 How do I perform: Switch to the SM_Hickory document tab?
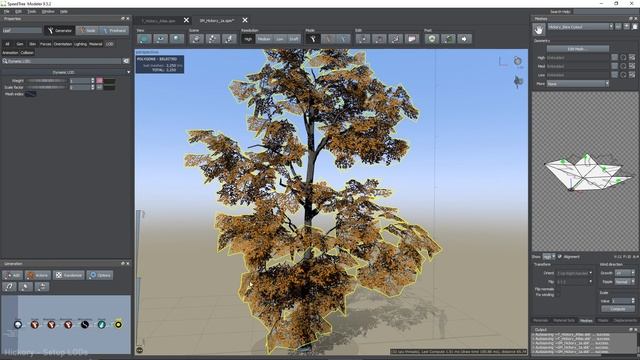217,20
